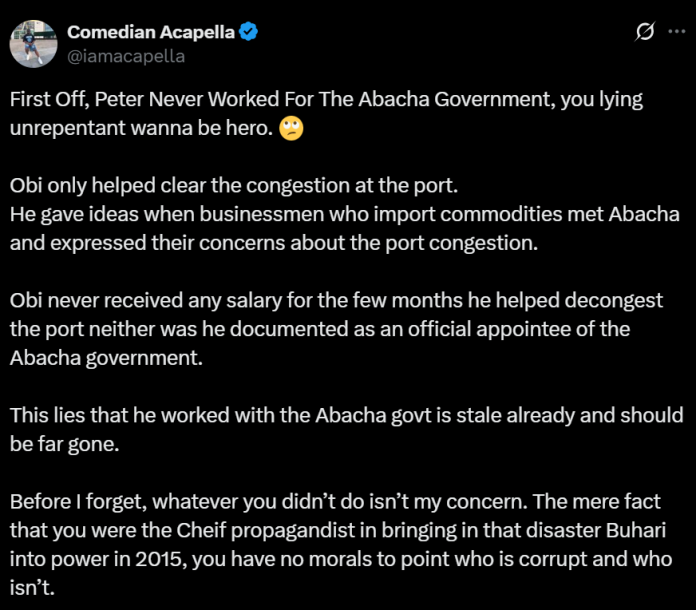
Task: Click the eye-roll emoji in the tweet
Action: click(291, 129)
